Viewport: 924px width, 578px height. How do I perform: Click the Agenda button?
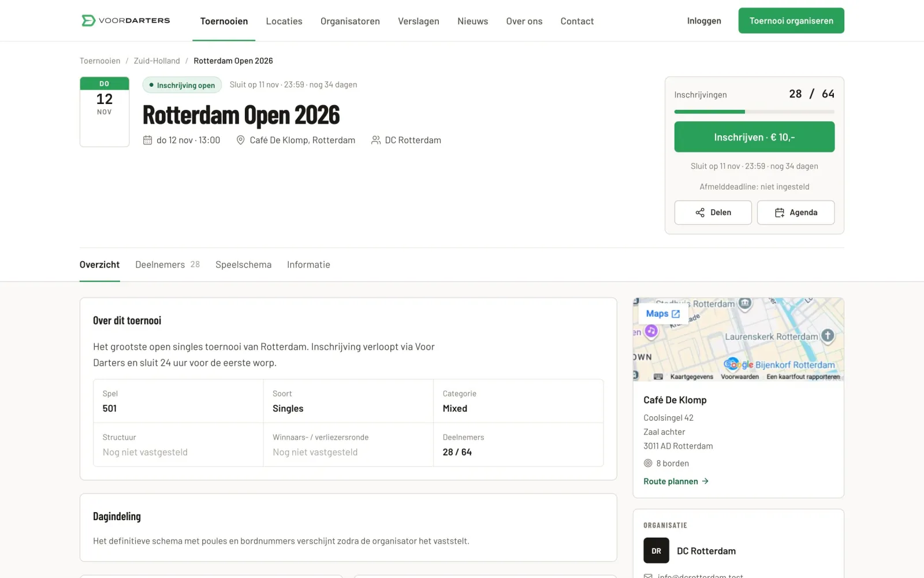click(796, 213)
